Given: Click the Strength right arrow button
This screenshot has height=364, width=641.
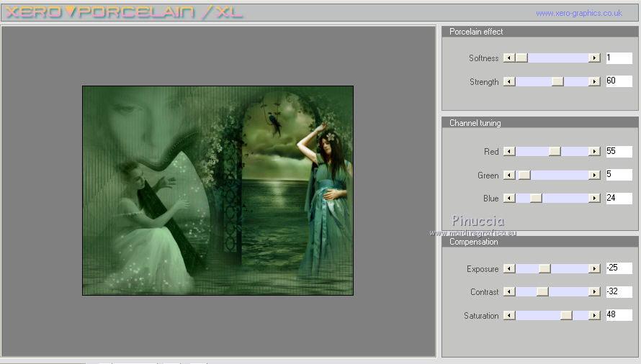Looking at the screenshot, I should click(x=594, y=82).
